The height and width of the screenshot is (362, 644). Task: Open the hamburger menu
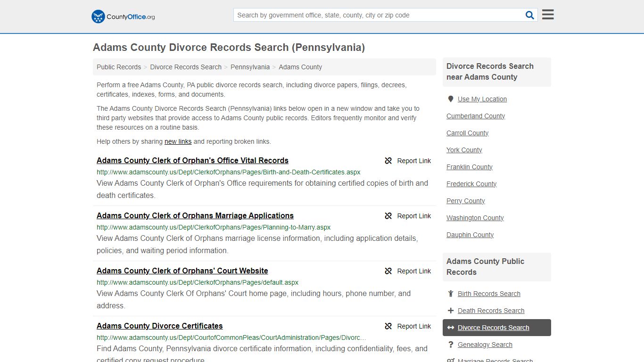pyautogui.click(x=548, y=15)
